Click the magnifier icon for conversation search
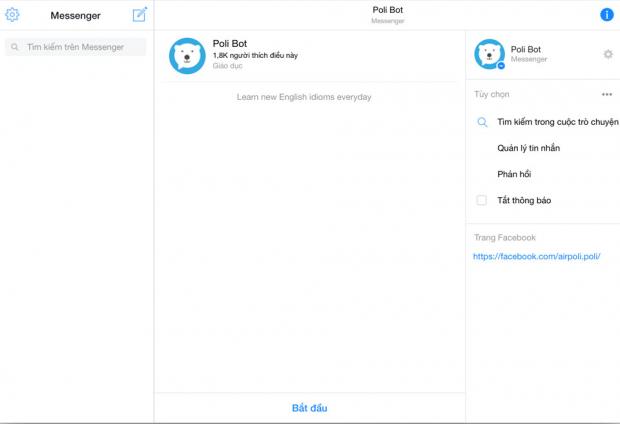The image size is (620, 424). [482, 122]
